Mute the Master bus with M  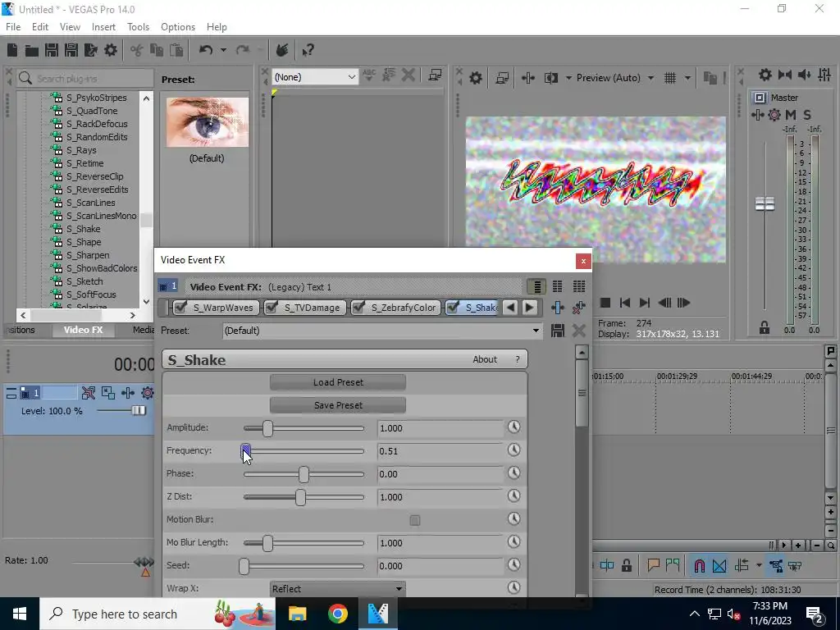tap(791, 115)
